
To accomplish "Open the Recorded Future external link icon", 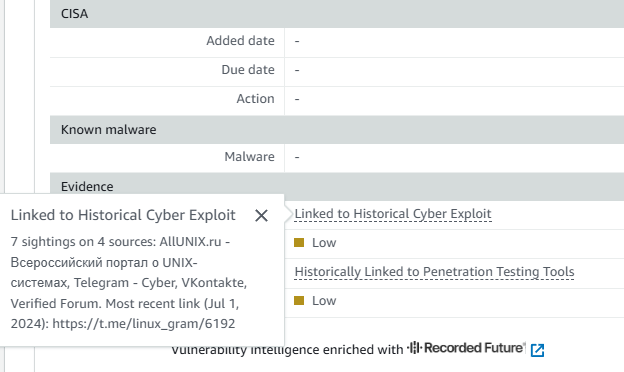I will coord(537,350).
